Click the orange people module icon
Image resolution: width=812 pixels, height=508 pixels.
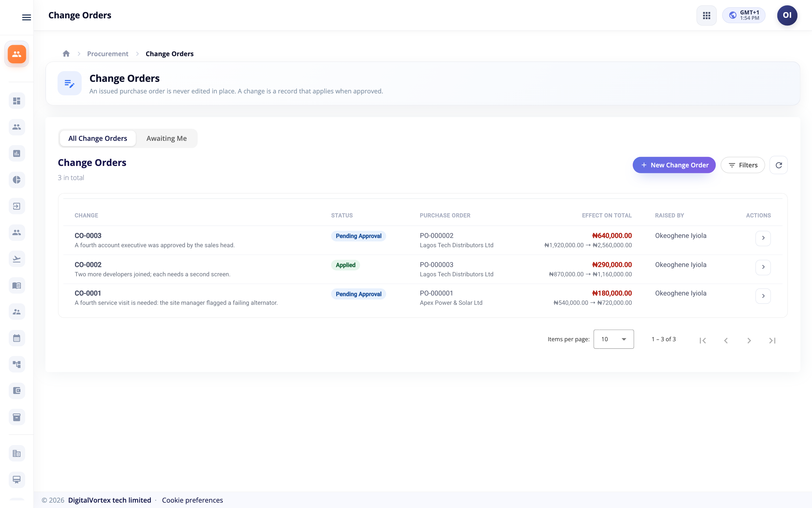point(17,54)
